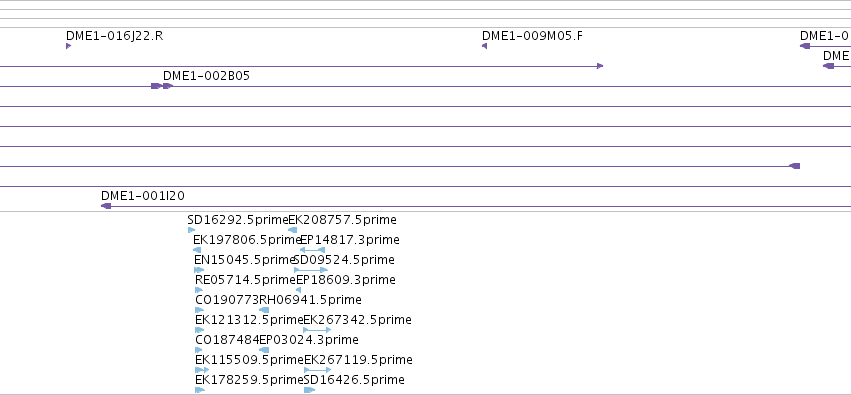Click the DME1-002B05 feature label

coord(206,76)
